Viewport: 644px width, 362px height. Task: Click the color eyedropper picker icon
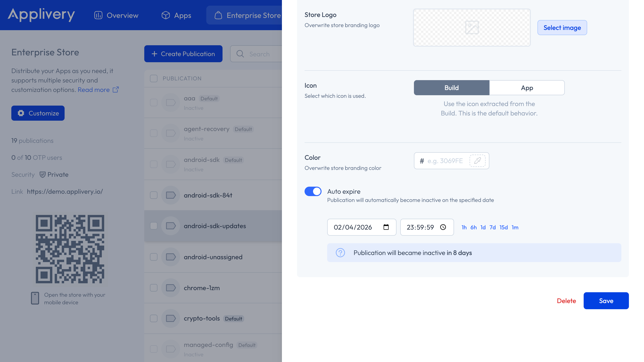pos(477,161)
